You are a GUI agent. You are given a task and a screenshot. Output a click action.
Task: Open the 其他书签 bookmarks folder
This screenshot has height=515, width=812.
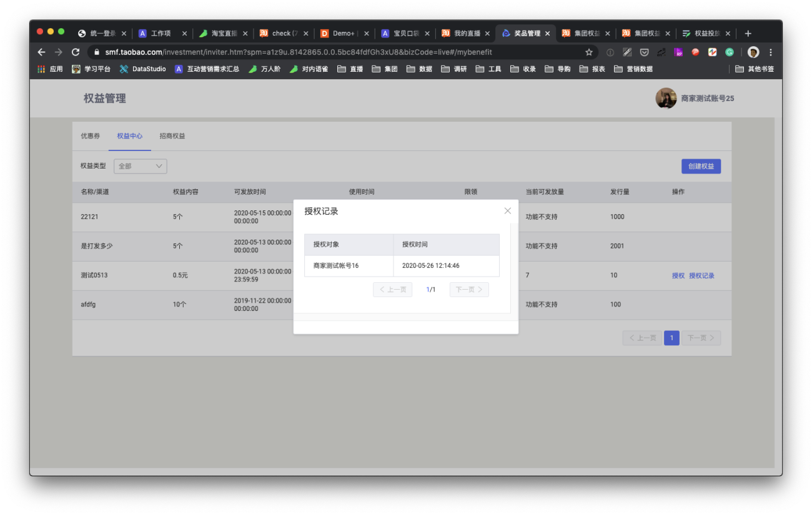click(755, 69)
